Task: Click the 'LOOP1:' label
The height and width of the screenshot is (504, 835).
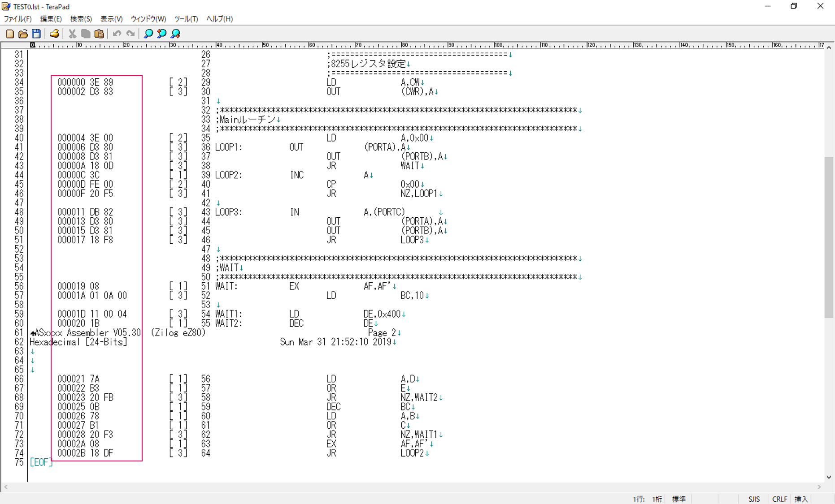Action: (x=229, y=147)
